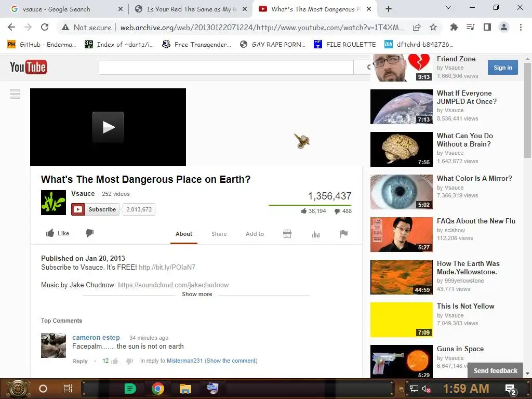Select the Share tab

[219, 234]
